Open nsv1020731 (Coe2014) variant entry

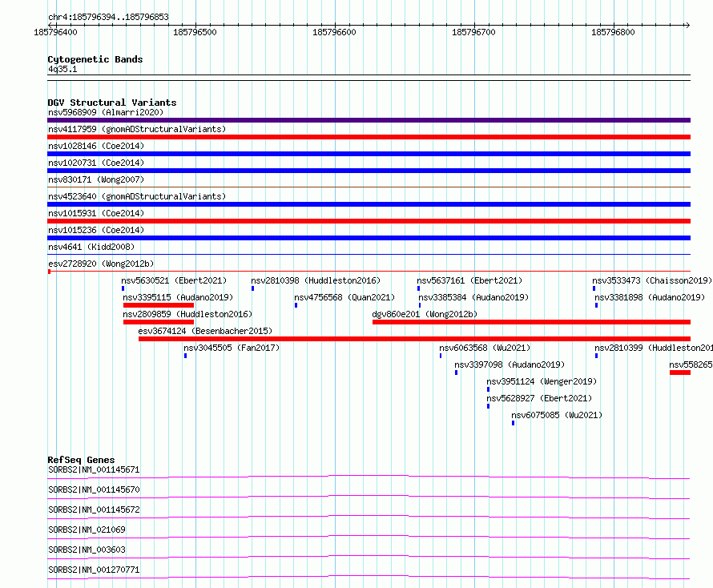click(x=96, y=163)
